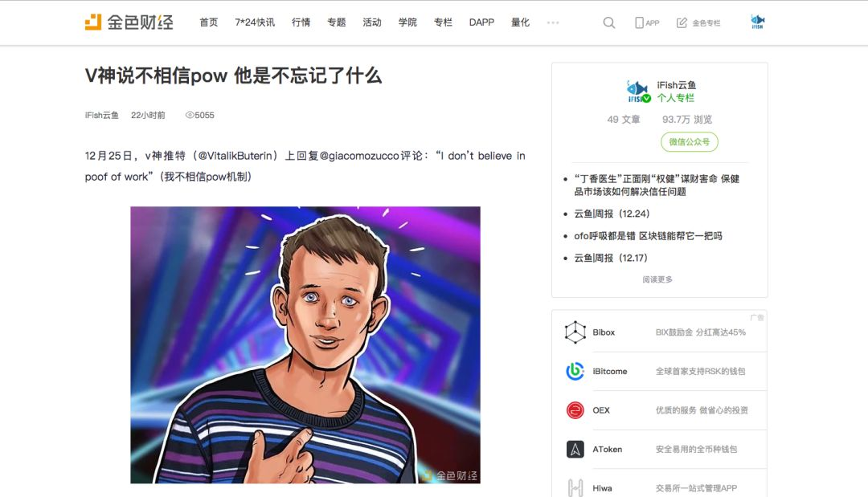Click the iFish云鱼 author name under title
This screenshot has height=497, width=868.
coord(102,115)
